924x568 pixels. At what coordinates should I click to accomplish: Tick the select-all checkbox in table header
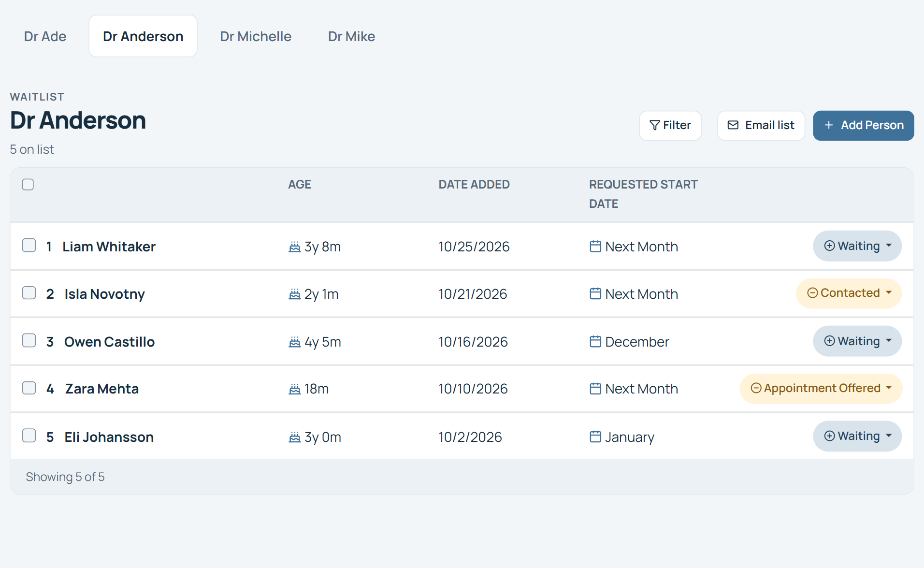28,184
